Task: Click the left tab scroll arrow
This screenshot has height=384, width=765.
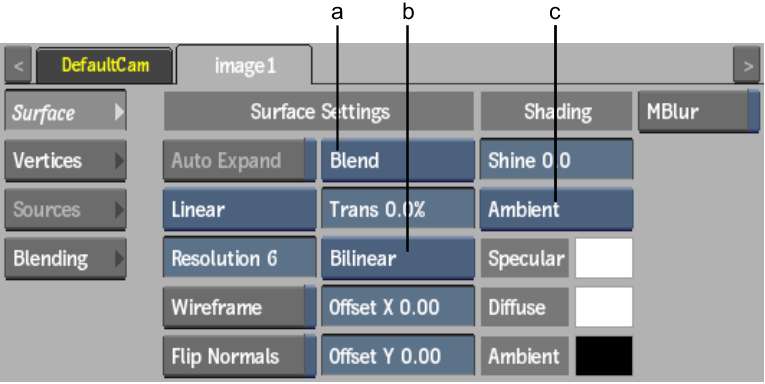Action: point(19,65)
